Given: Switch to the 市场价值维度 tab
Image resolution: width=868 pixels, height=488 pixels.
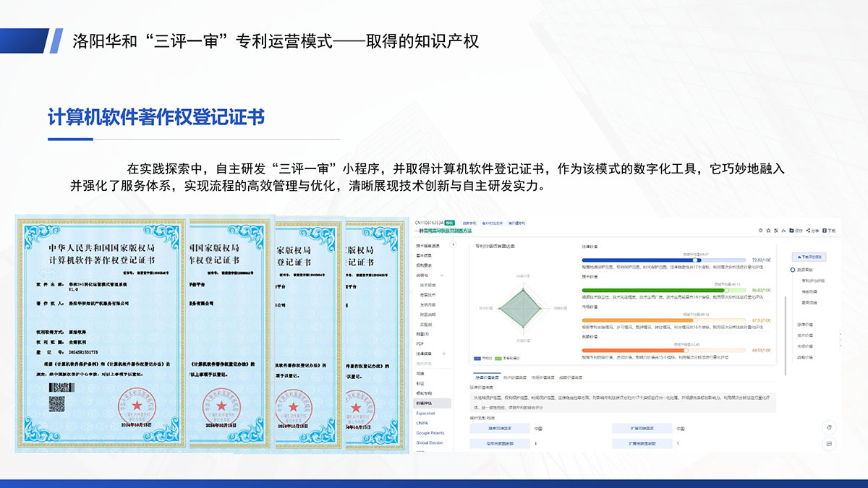Looking at the screenshot, I should (x=544, y=377).
